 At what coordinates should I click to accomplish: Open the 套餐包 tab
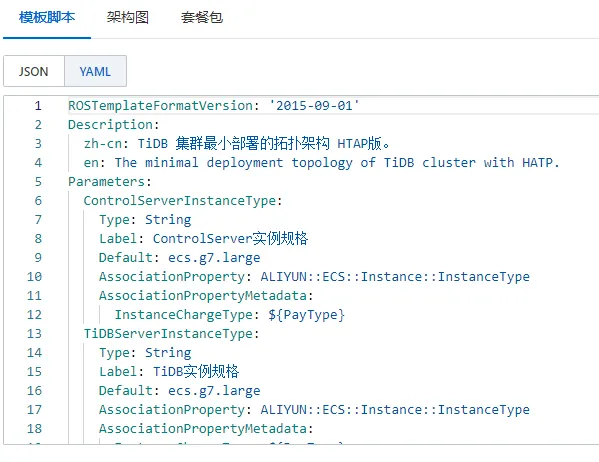coord(202,18)
